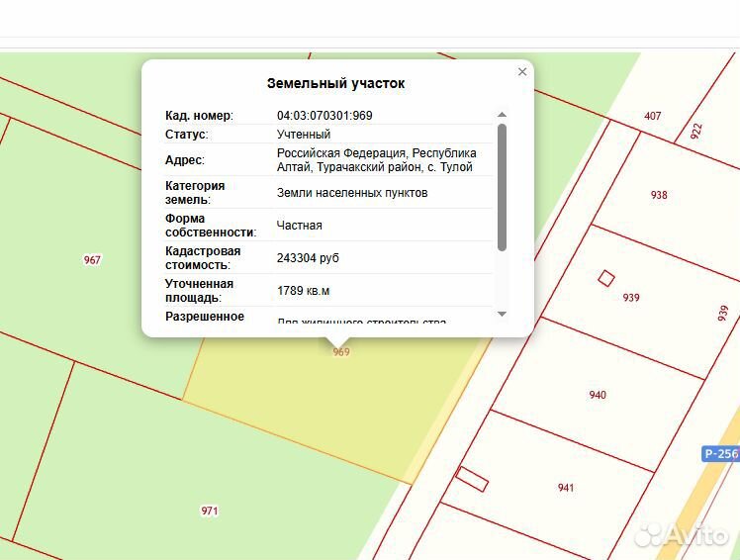Click the Форма собственности label

coord(211,226)
